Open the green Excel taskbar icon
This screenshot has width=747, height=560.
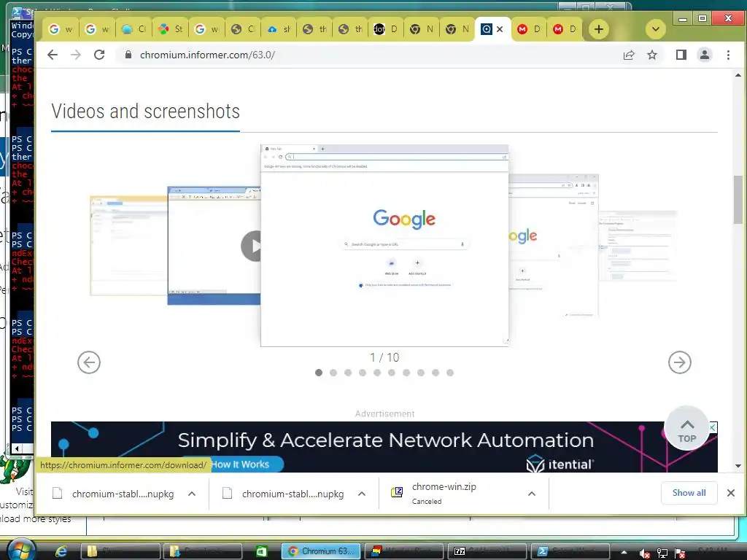coord(262,551)
